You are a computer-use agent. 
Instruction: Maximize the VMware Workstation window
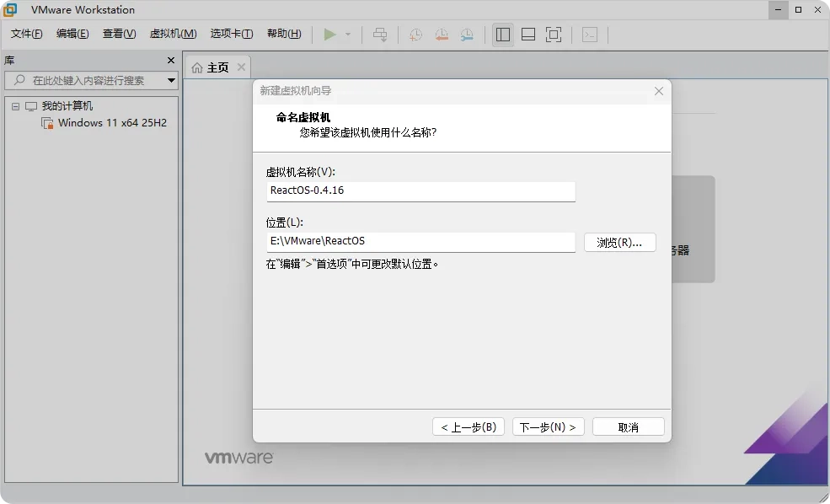(798, 9)
